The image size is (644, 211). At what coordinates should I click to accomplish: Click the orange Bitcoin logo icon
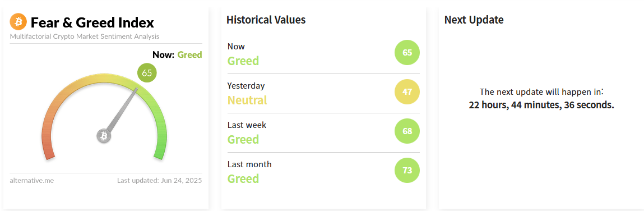coord(18,21)
